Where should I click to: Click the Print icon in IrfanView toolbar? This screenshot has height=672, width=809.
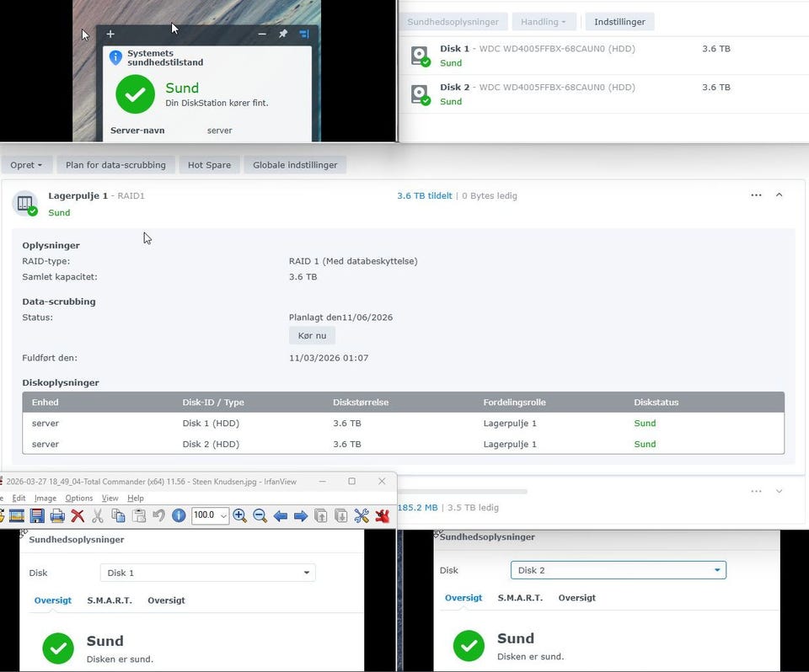tap(57, 515)
